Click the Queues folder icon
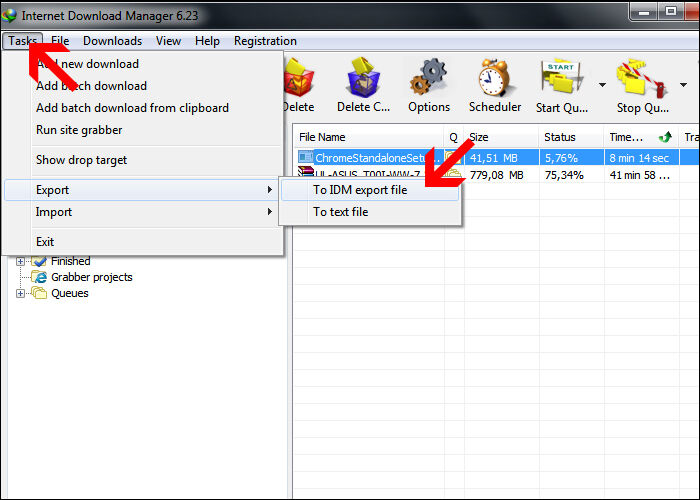700x500 pixels. tap(39, 293)
